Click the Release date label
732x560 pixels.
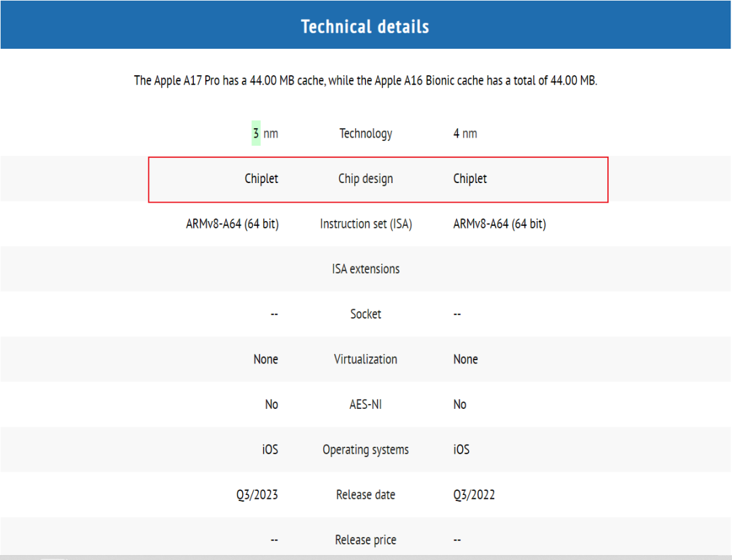tap(365, 495)
